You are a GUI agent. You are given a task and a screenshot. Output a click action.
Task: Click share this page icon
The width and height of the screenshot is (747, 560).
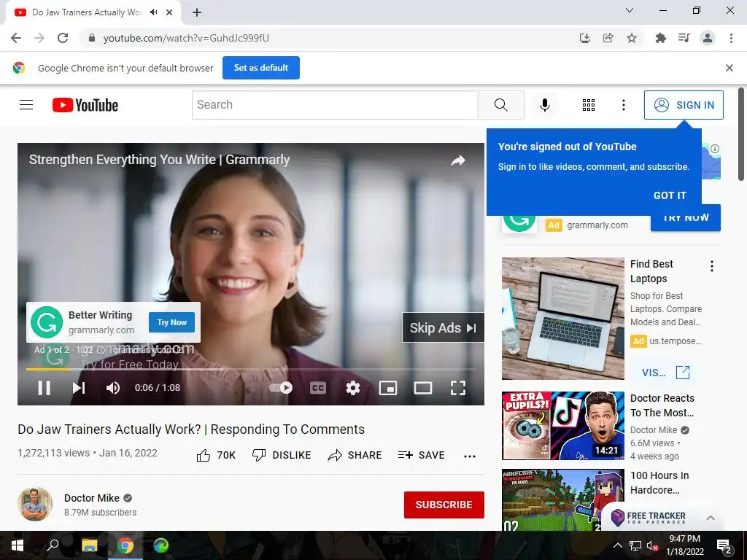point(608,38)
